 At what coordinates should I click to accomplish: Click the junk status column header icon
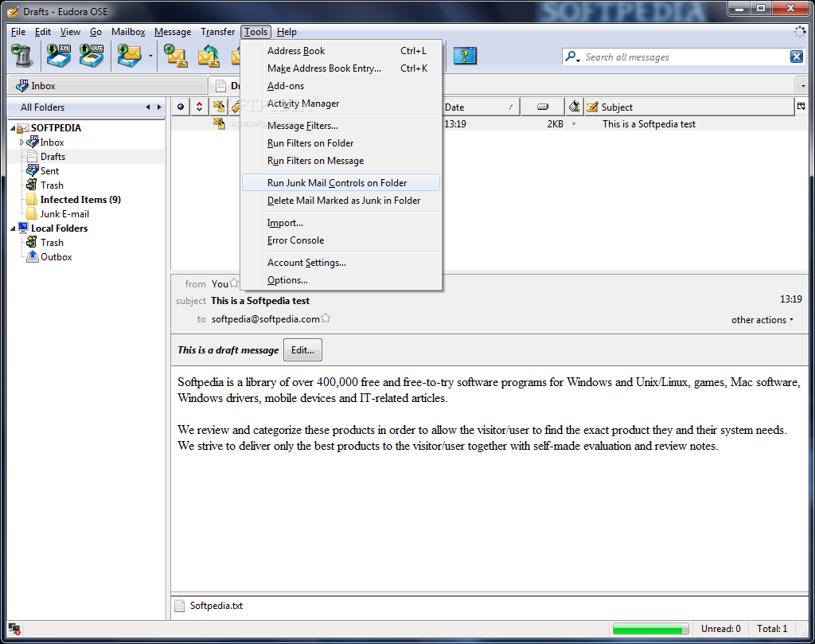point(574,107)
